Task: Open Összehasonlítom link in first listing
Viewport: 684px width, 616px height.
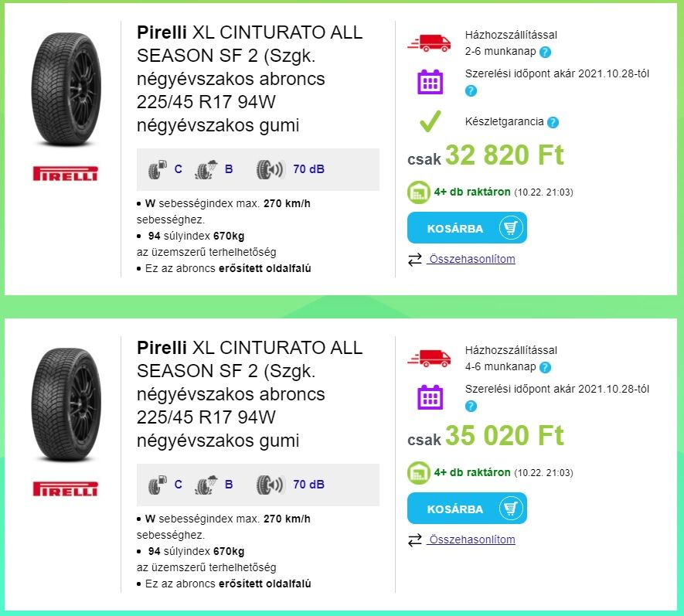Action: 471,259
